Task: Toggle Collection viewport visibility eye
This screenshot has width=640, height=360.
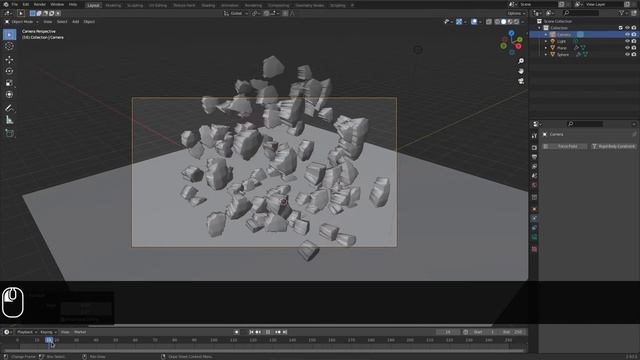Action: [627, 28]
